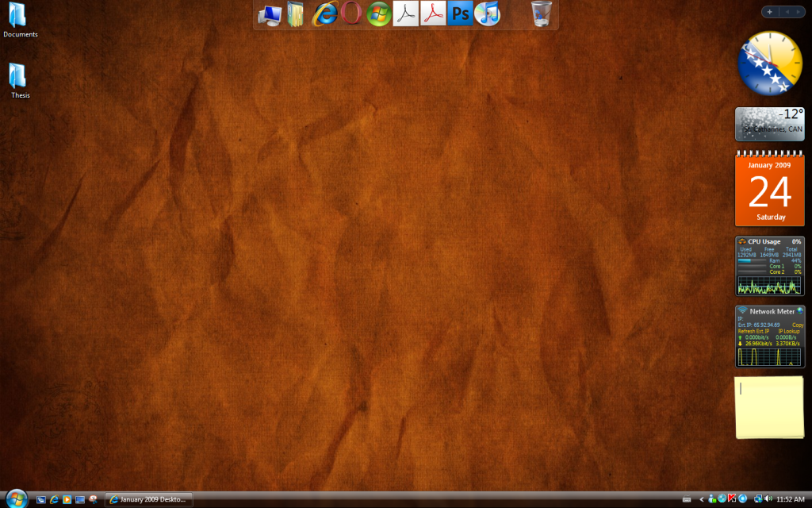Open the network connection tray icon
This screenshot has height=508, width=812.
click(x=758, y=499)
